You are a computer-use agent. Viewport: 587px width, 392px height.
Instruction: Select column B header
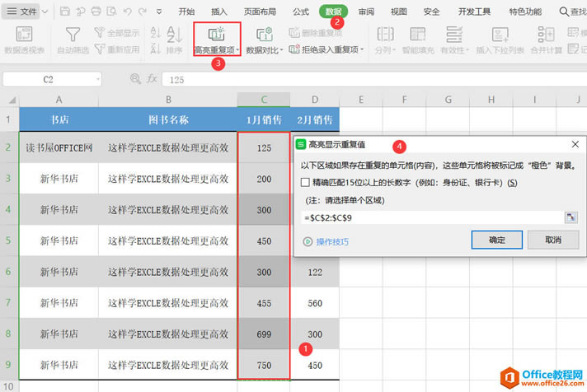click(x=168, y=100)
